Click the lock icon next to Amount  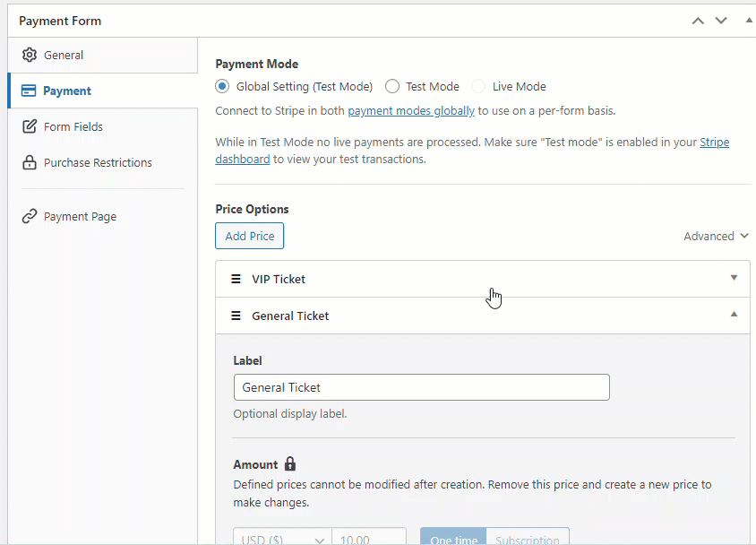pos(289,463)
